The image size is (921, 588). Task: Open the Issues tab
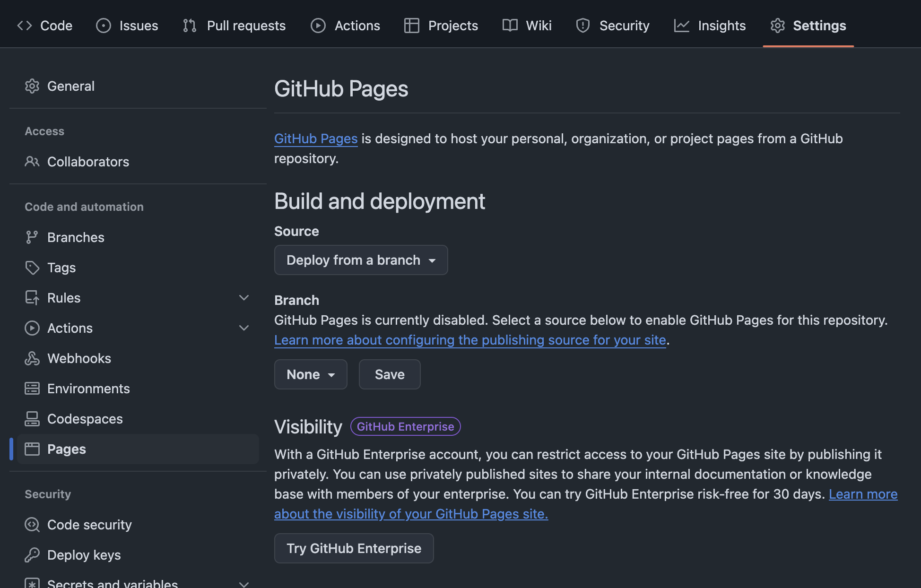pos(127,26)
